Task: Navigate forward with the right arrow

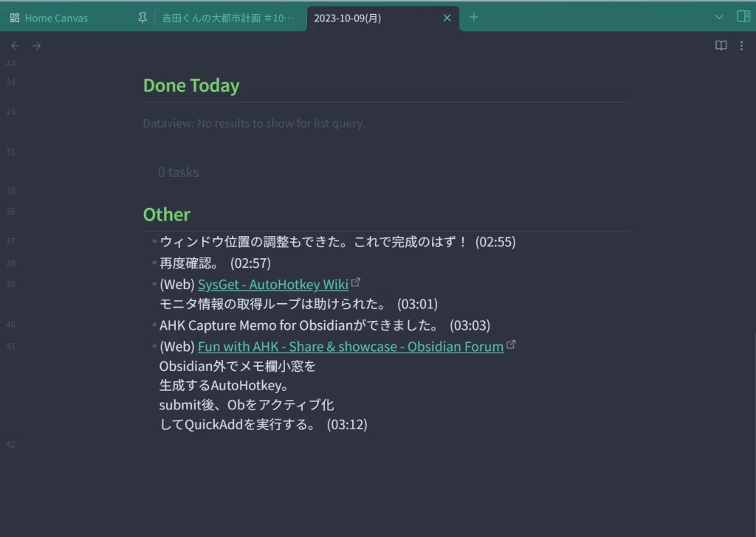Action: [x=37, y=46]
